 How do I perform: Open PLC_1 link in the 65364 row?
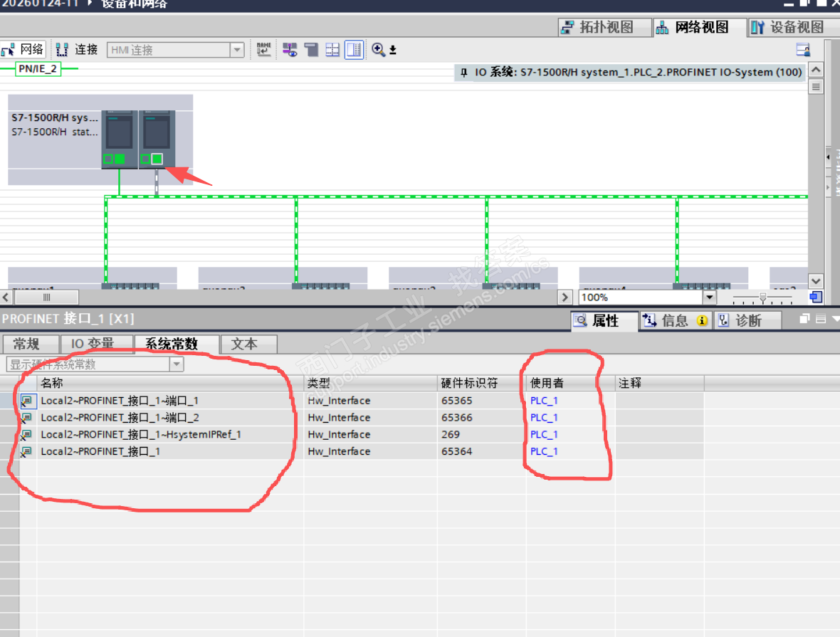pos(544,452)
